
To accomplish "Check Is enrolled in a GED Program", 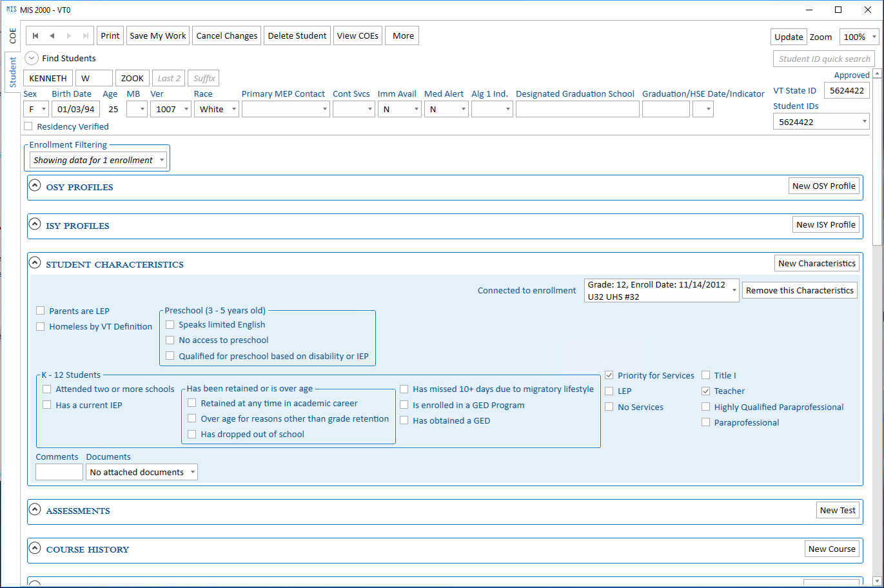I will point(404,405).
